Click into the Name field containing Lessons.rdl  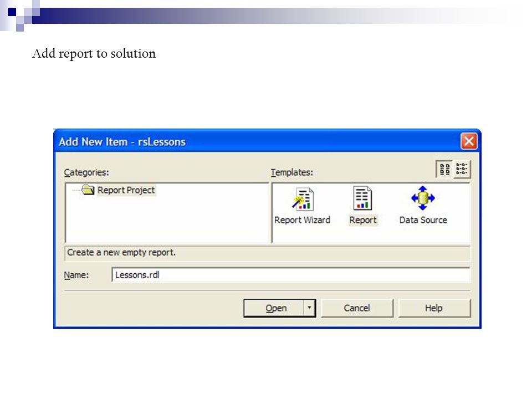[x=291, y=275]
